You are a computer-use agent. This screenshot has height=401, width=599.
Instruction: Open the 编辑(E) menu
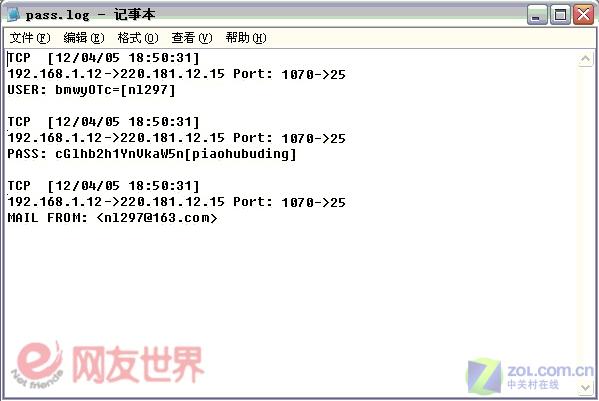(x=84, y=38)
